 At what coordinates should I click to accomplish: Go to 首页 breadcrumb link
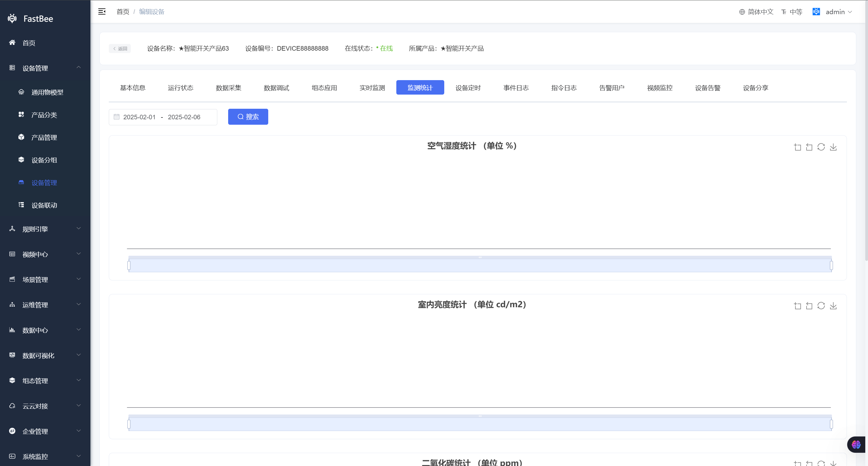click(x=123, y=12)
